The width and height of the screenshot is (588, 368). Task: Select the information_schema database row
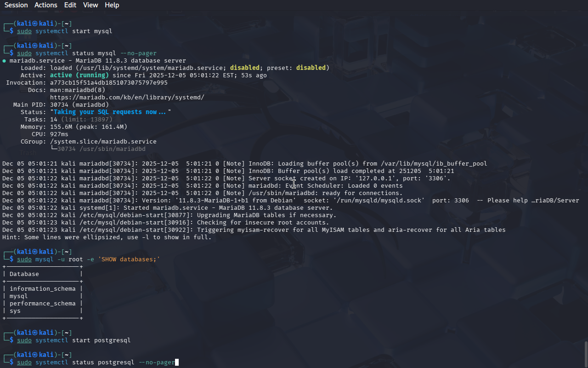pos(42,289)
